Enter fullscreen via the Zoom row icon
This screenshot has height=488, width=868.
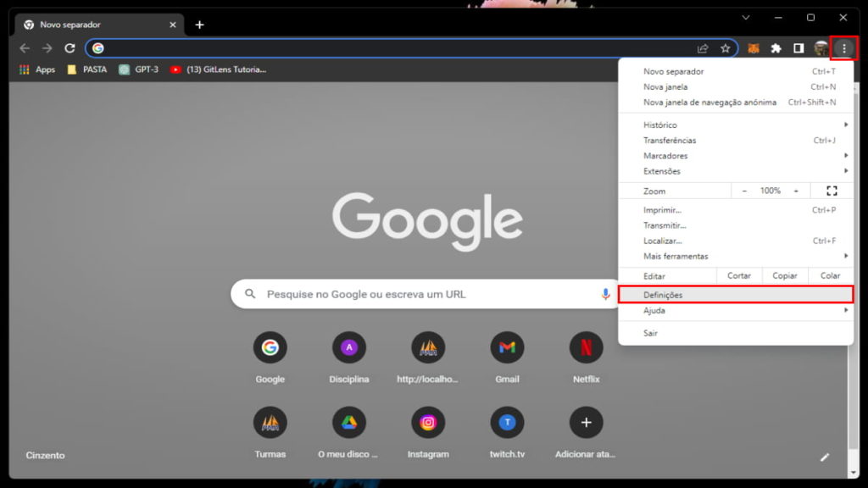pos(832,190)
